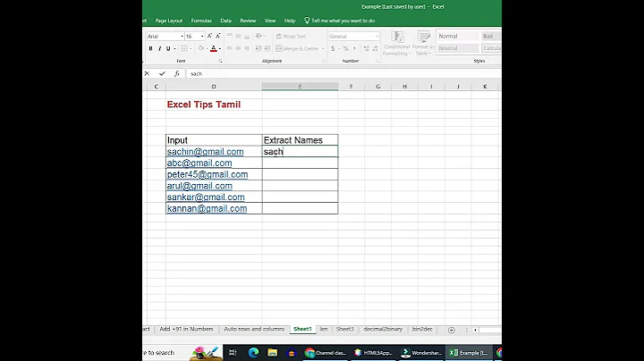Open the Review ribbon tab
The width and height of the screenshot is (644, 361).
[x=248, y=21]
